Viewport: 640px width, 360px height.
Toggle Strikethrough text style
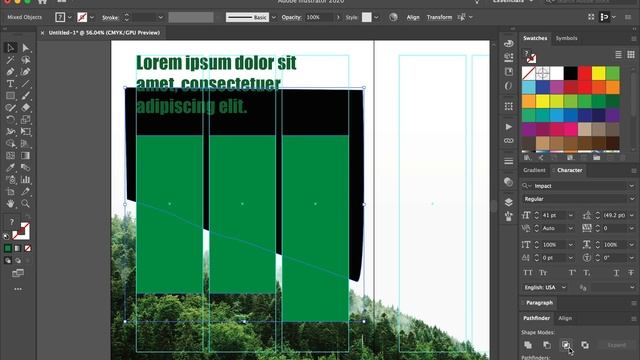coord(631,273)
